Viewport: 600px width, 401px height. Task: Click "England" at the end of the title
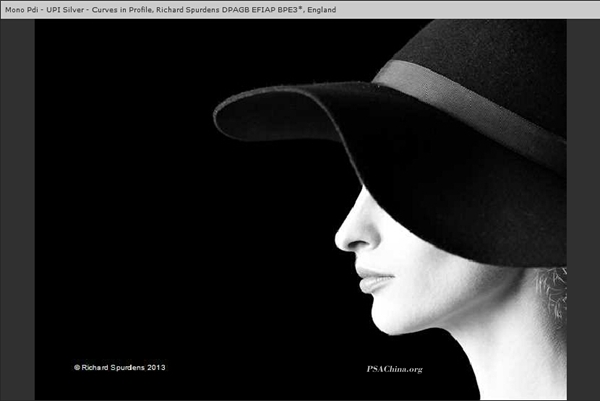(320, 9)
